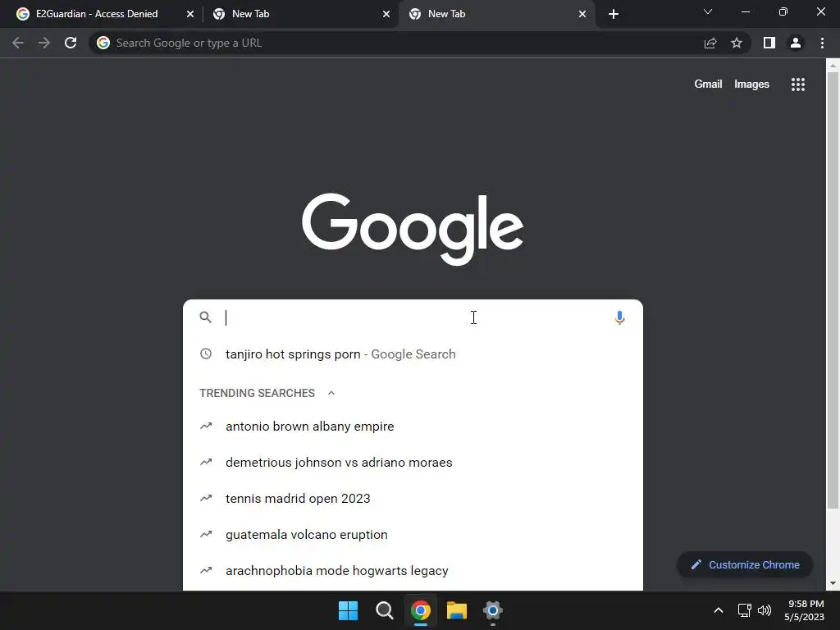Open the Images link

[x=751, y=84]
